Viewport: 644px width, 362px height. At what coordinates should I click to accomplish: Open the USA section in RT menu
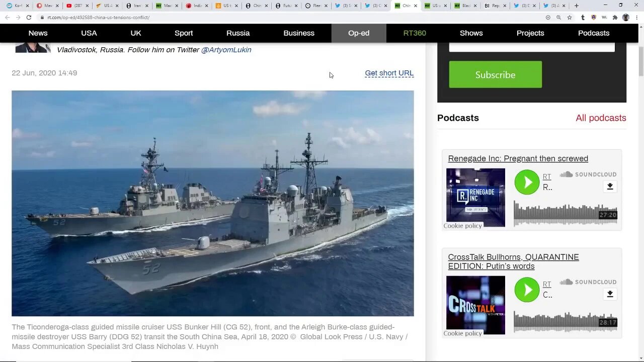tap(89, 33)
